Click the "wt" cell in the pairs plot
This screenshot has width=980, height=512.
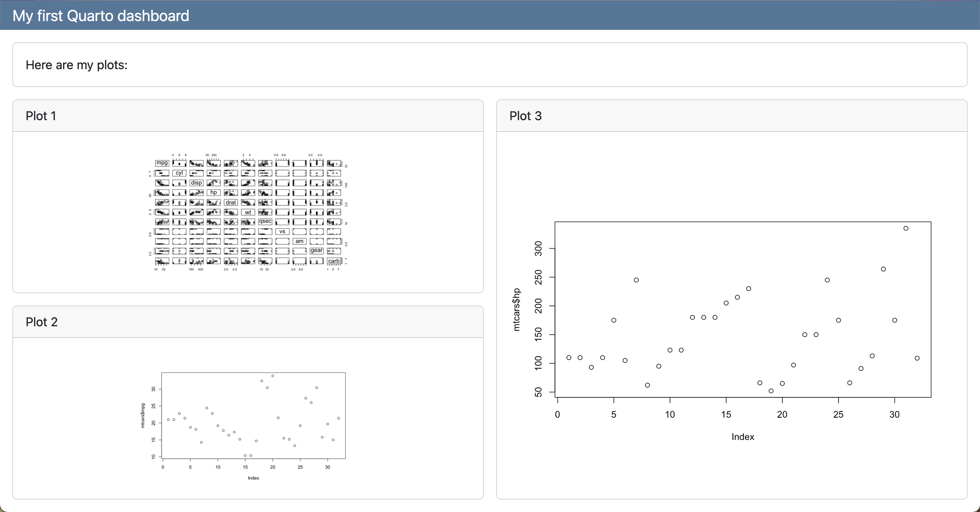[248, 212]
